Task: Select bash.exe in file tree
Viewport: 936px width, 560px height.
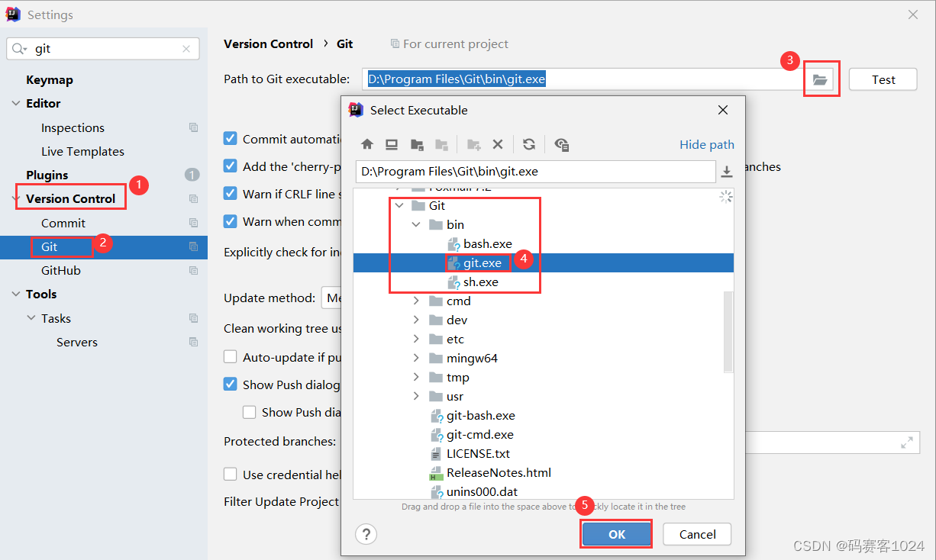Action: pyautogui.click(x=488, y=243)
